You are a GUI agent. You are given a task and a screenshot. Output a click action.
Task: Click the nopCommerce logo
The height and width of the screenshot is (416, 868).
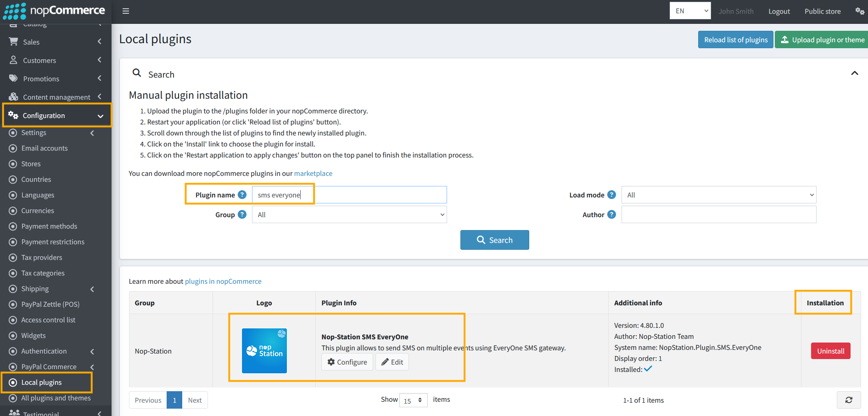point(54,11)
